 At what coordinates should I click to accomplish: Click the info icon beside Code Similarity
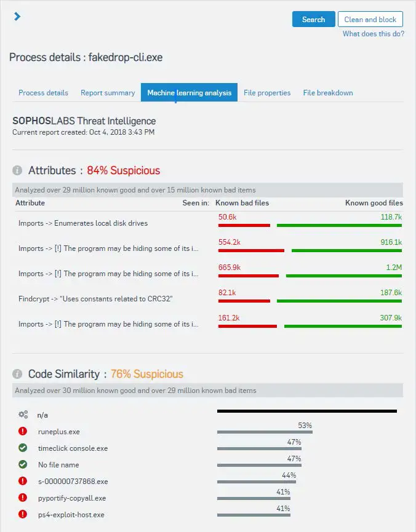point(18,374)
